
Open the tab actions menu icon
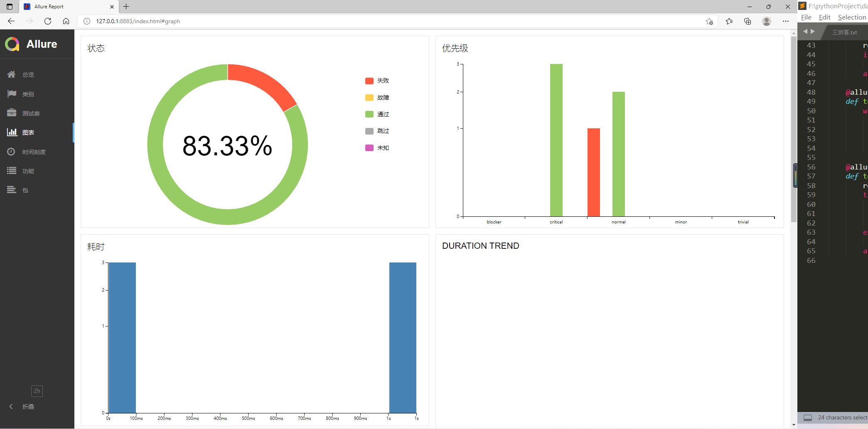(x=10, y=7)
